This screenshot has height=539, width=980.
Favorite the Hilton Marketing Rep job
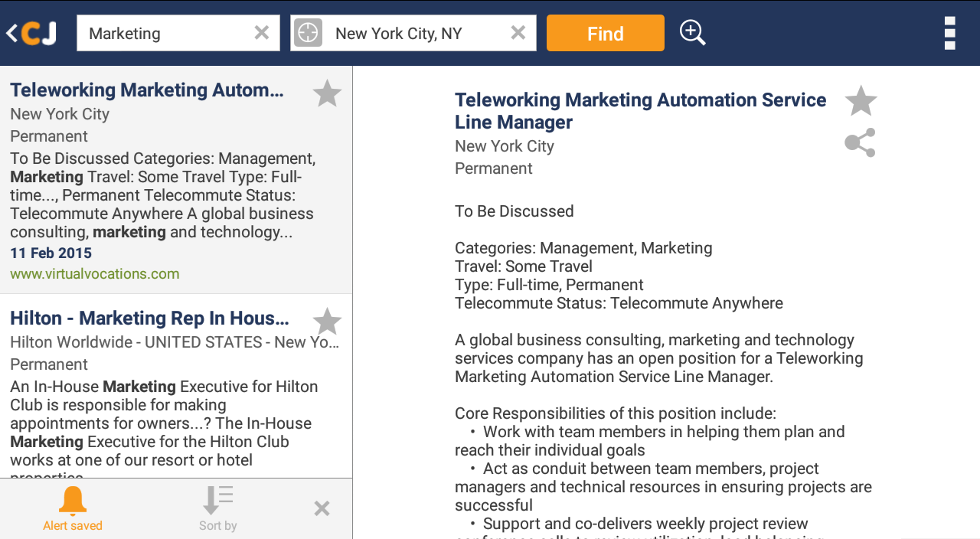tap(326, 321)
